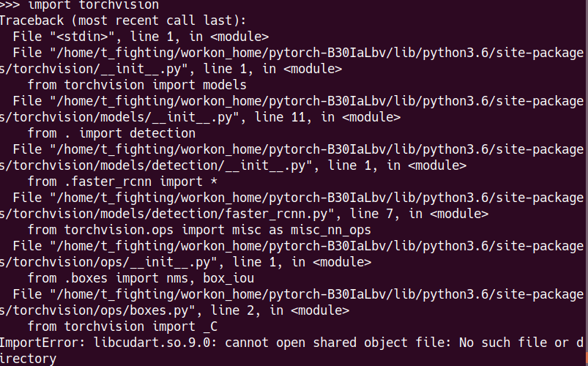The width and height of the screenshot is (588, 366).
Task: Click the '_C' symbol in last import
Action: [210, 326]
